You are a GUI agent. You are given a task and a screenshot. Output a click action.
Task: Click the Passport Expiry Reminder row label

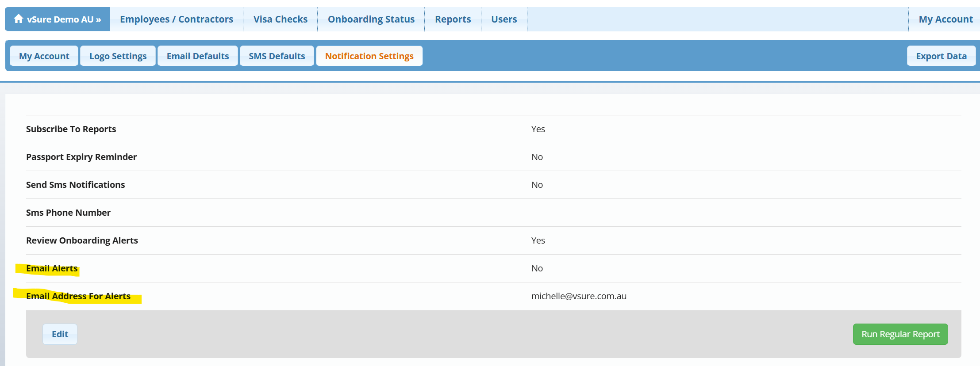[81, 157]
